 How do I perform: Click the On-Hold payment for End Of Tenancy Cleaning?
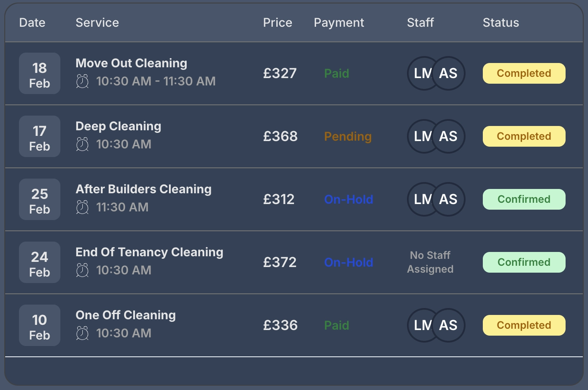[x=348, y=262]
